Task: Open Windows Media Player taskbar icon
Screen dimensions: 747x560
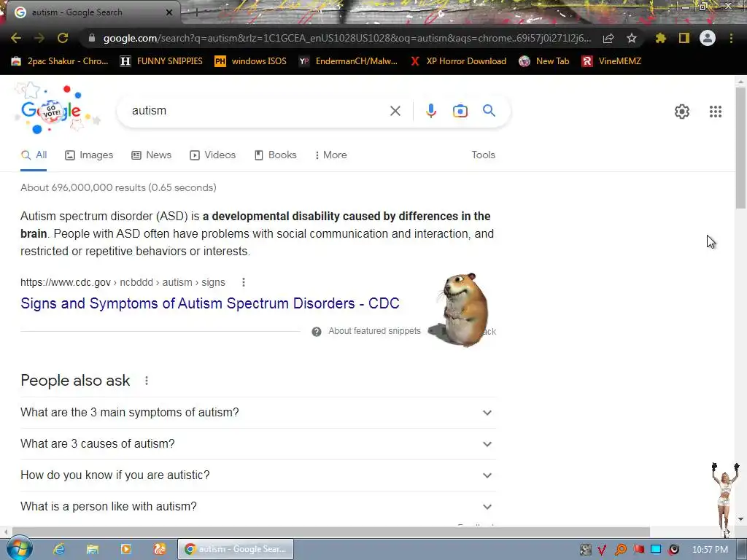Action: (x=126, y=549)
